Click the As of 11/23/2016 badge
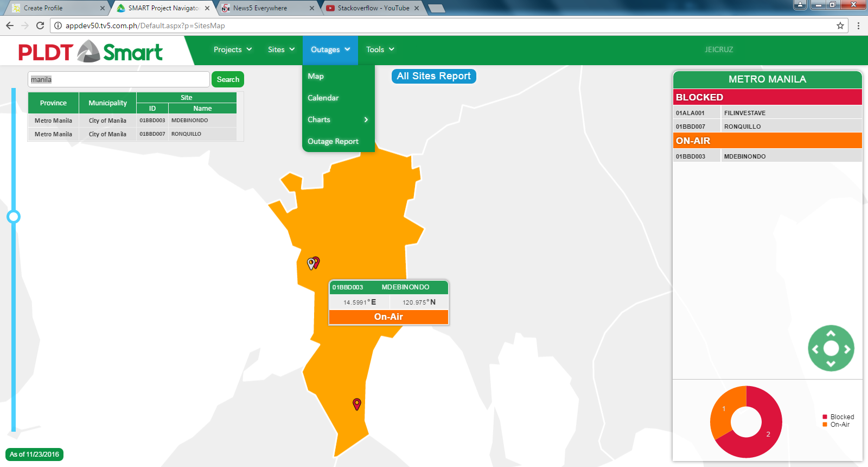868x467 pixels. 34,455
